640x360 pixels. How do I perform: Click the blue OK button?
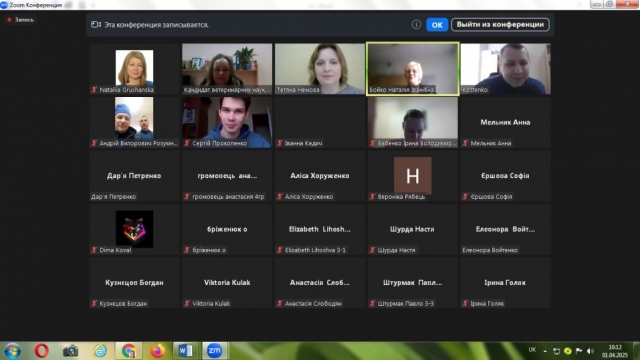(437, 25)
